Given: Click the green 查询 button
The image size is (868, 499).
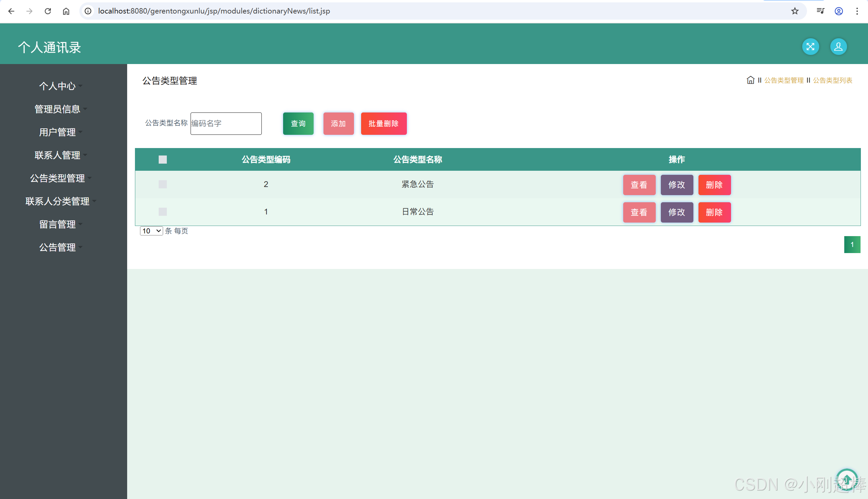Looking at the screenshot, I should tap(298, 123).
